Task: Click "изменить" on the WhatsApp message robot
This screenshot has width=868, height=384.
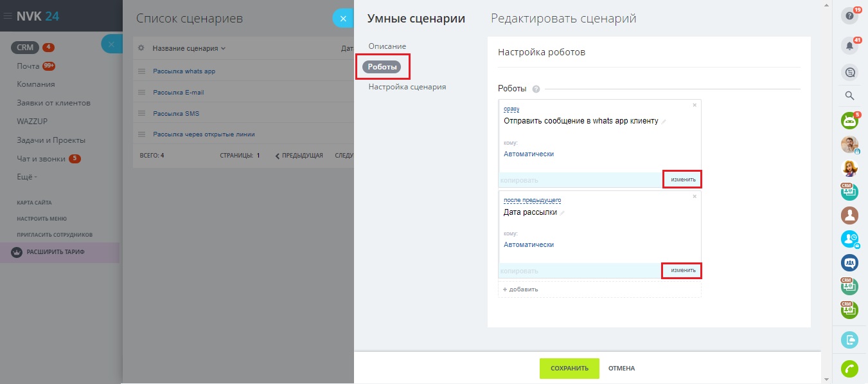Action: click(682, 179)
